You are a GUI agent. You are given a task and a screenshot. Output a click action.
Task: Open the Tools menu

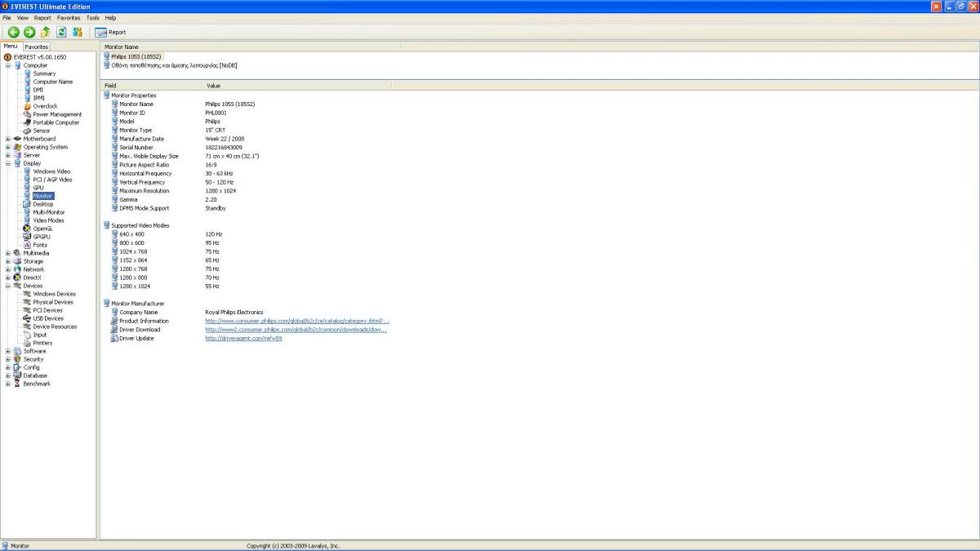pos(93,17)
